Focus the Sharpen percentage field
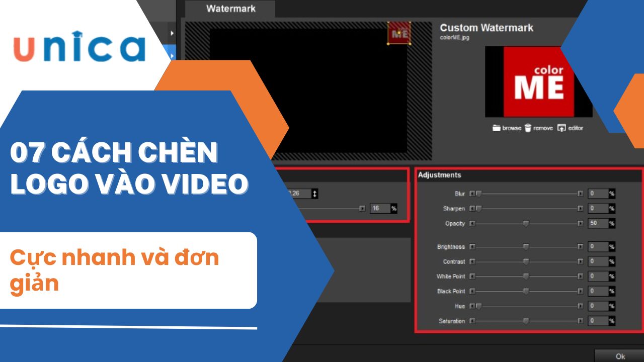 598,208
